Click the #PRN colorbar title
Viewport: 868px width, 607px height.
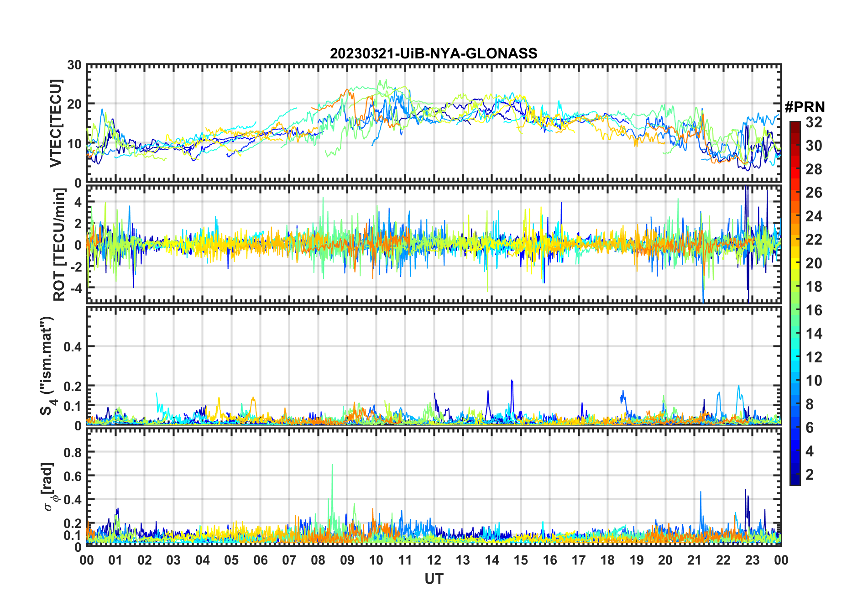(x=805, y=107)
